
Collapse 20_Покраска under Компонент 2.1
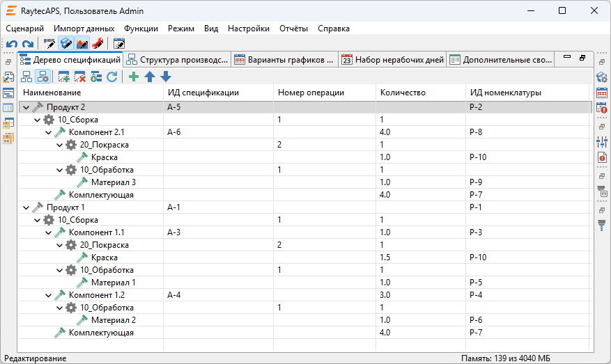point(60,145)
